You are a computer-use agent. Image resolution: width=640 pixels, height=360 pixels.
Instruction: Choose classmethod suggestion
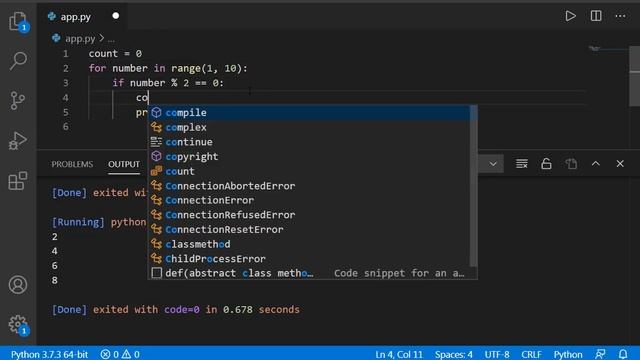point(309,244)
